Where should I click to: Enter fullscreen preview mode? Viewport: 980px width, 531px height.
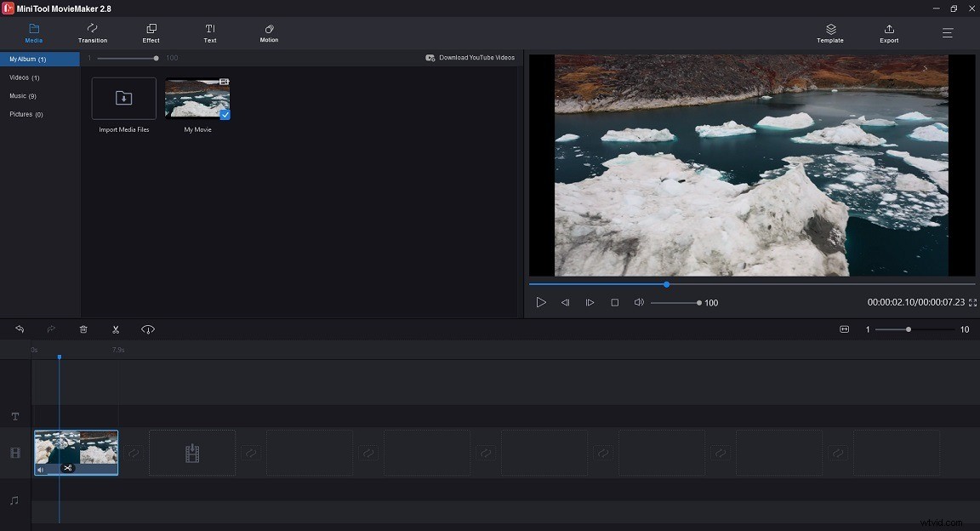pos(971,302)
